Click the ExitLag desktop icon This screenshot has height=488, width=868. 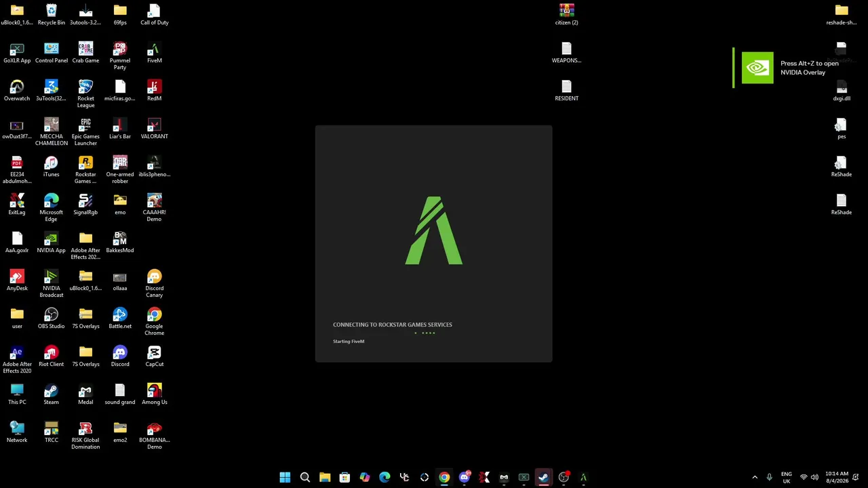point(17,204)
